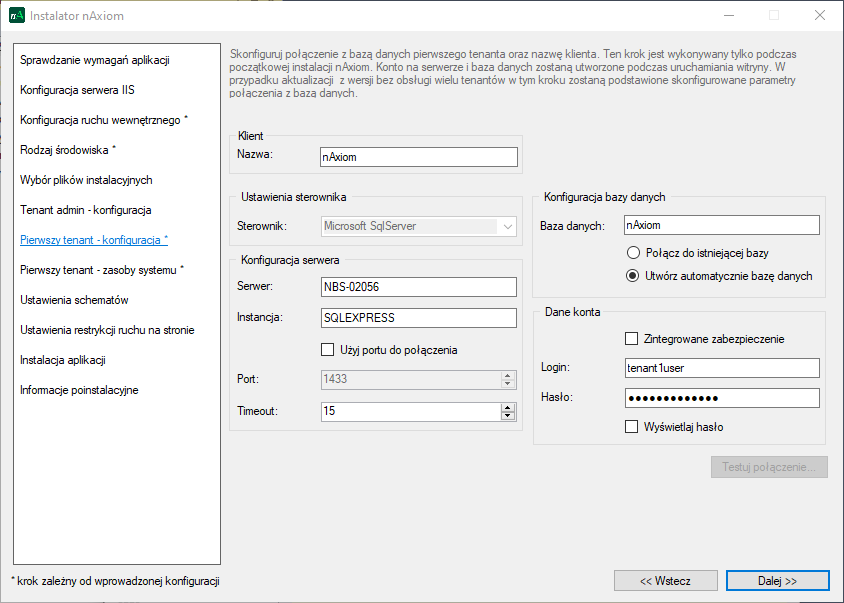Click the Baza danych name field
Viewport: 844px width, 603px height.
(x=722, y=225)
